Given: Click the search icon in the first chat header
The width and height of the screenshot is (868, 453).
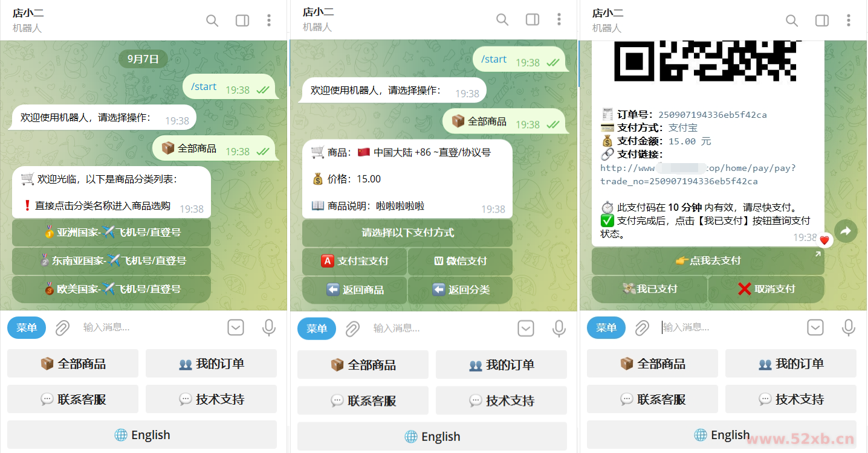Looking at the screenshot, I should coord(212,20).
